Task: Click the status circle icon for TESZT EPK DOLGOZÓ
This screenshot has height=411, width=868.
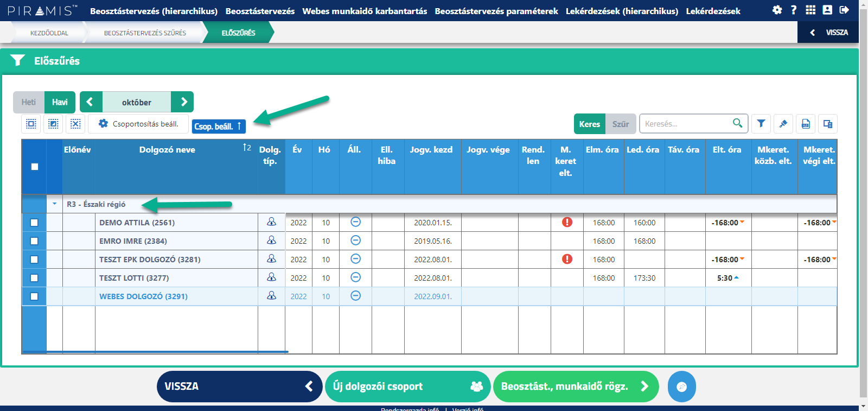Action: pyautogui.click(x=355, y=258)
